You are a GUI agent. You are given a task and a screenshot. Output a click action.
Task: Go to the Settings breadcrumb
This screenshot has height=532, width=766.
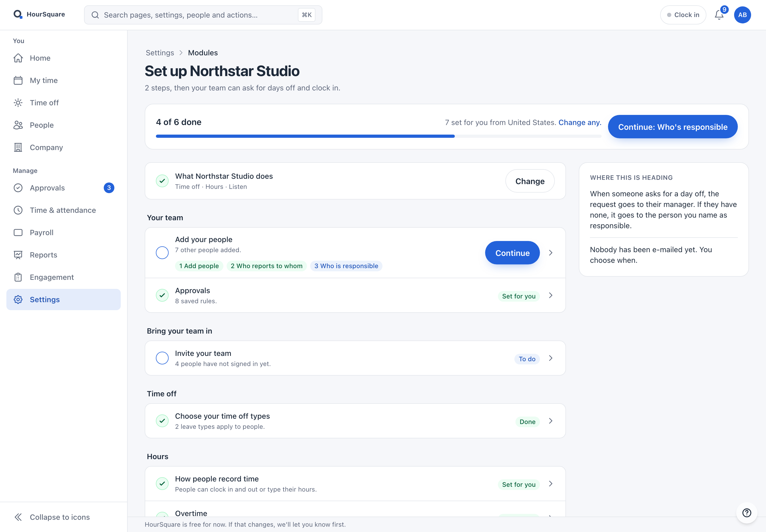pos(160,53)
